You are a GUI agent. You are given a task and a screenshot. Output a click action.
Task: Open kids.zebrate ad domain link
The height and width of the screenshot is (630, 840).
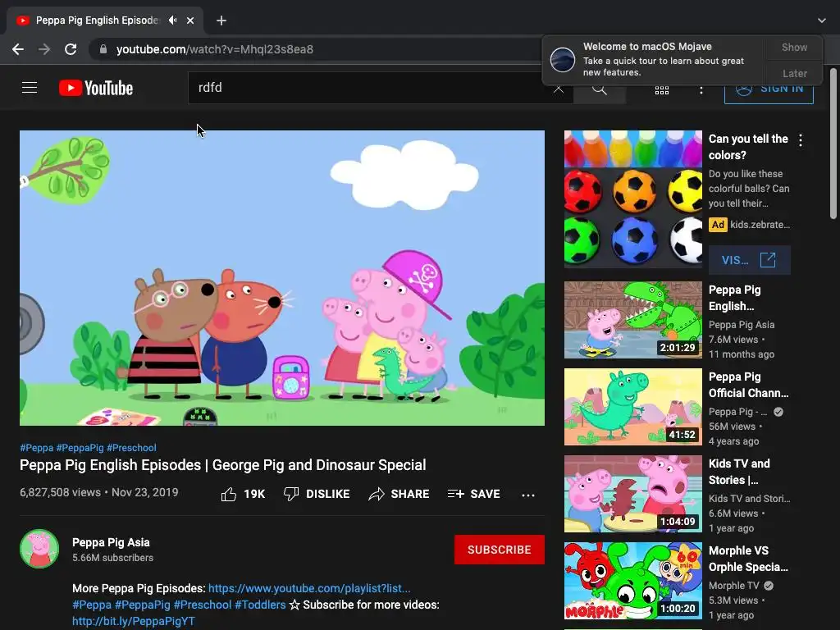(760, 225)
